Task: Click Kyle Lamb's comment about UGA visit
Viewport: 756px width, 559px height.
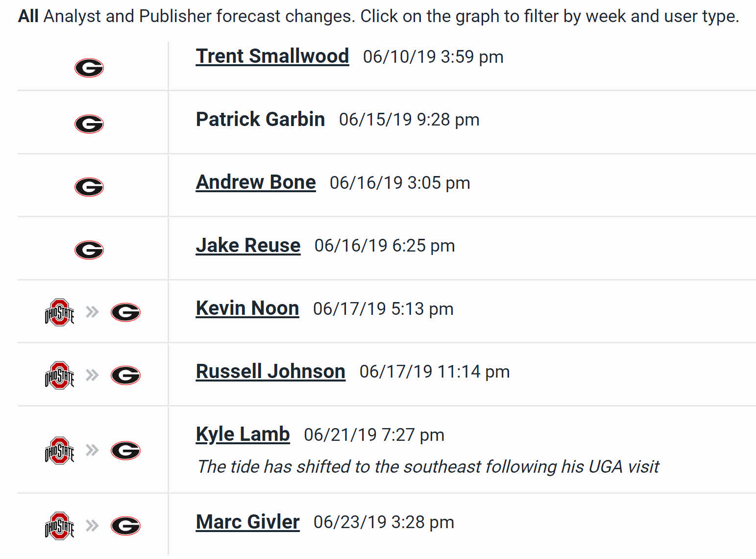Action: click(x=428, y=467)
